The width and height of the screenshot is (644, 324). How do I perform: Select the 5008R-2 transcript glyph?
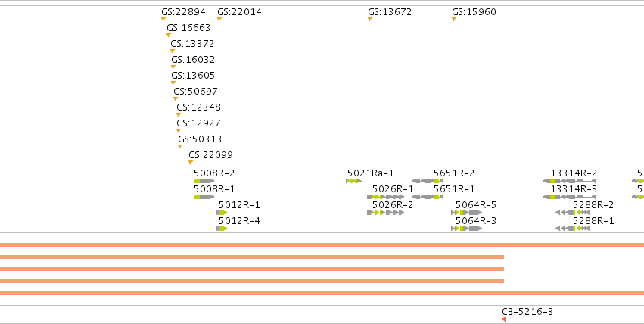(x=204, y=181)
